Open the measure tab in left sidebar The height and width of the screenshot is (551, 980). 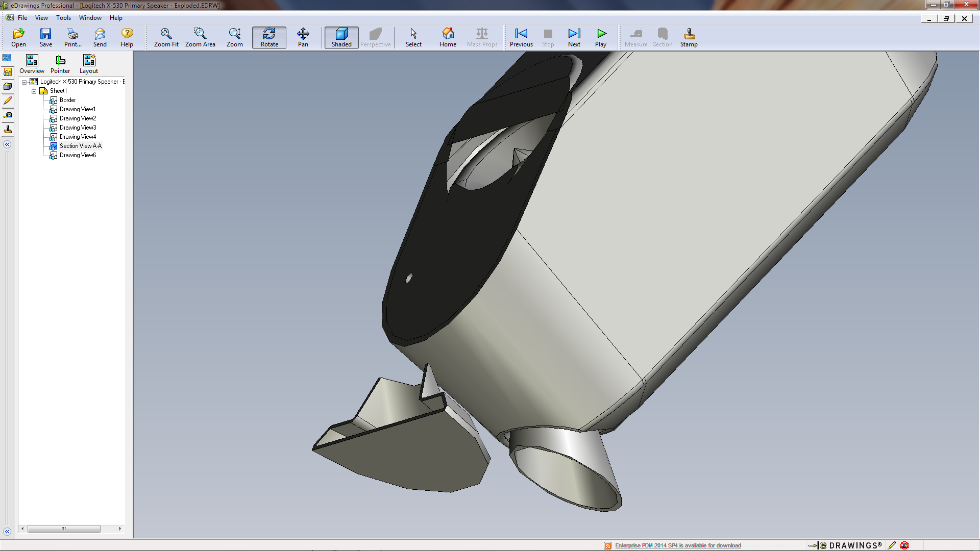click(x=8, y=115)
